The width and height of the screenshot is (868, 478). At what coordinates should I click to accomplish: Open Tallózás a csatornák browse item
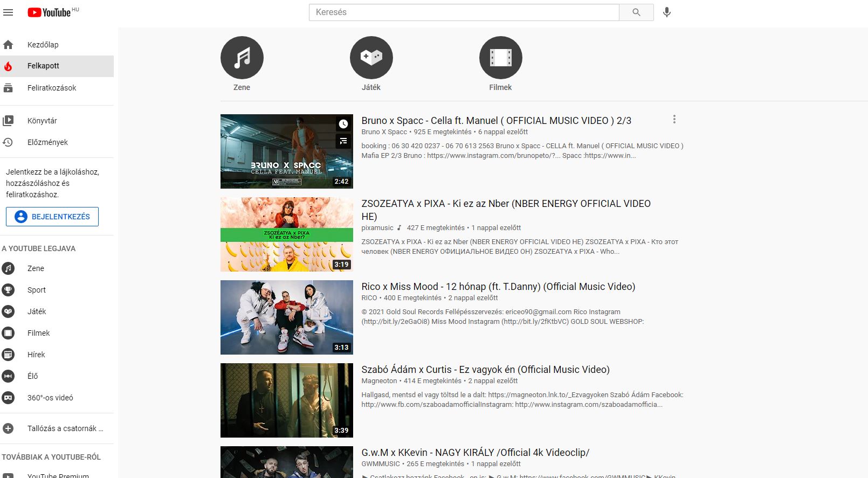pos(65,428)
